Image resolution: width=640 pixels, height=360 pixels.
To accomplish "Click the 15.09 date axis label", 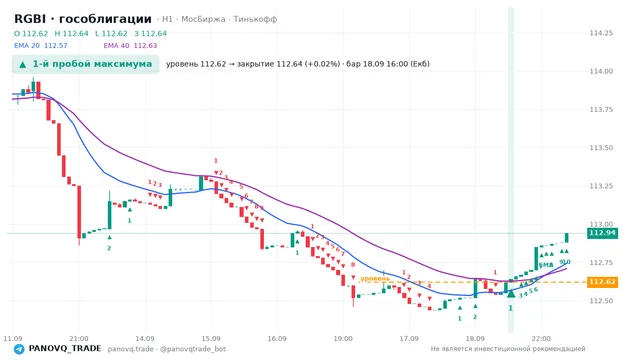I will tap(211, 339).
